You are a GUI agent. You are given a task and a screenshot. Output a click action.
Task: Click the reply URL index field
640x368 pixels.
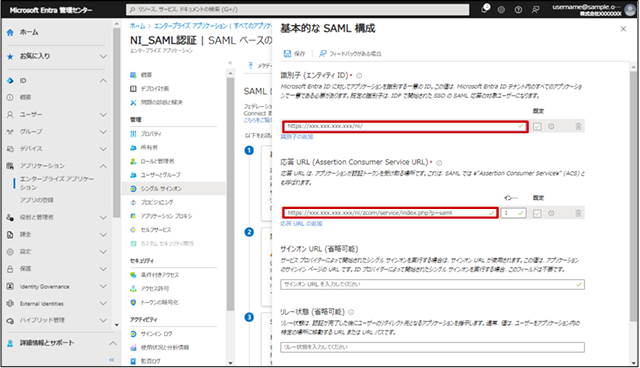[x=513, y=213]
